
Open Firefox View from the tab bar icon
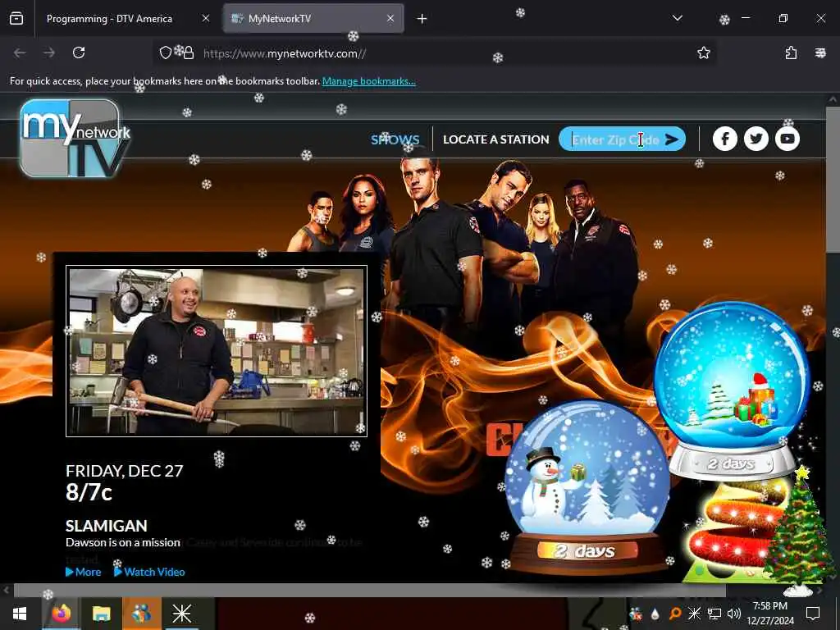(16, 18)
